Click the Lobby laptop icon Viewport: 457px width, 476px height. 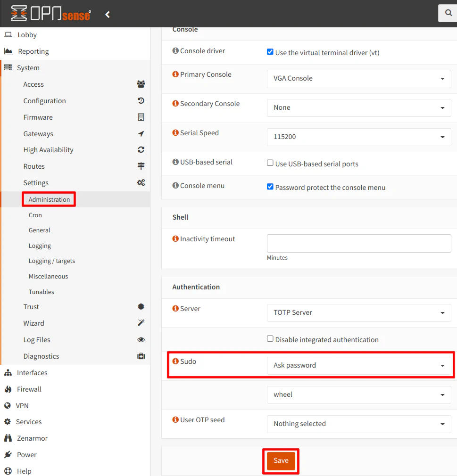8,34
